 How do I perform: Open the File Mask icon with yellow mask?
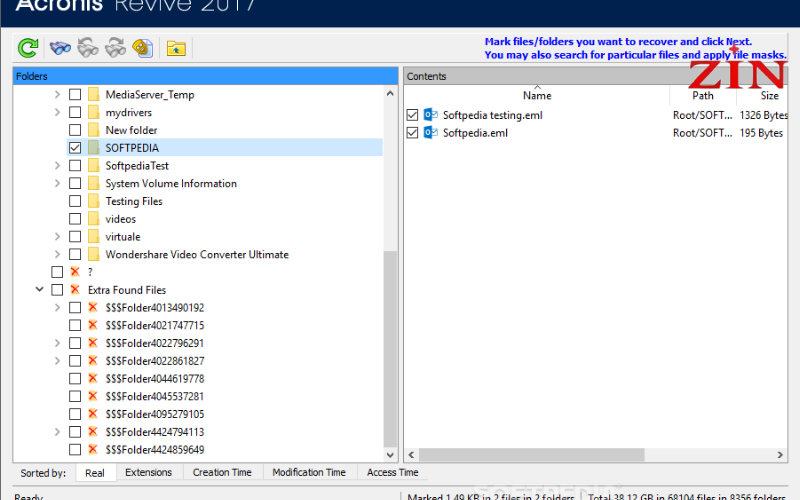click(x=143, y=48)
